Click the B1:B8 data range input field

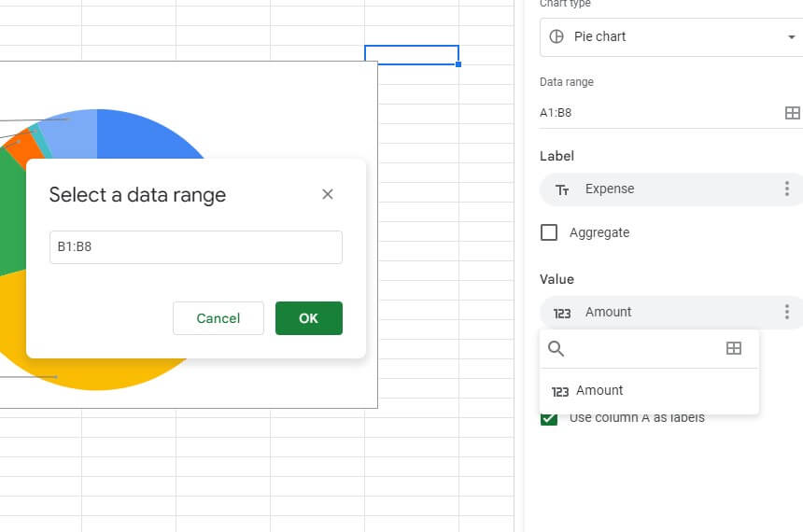[196, 246]
